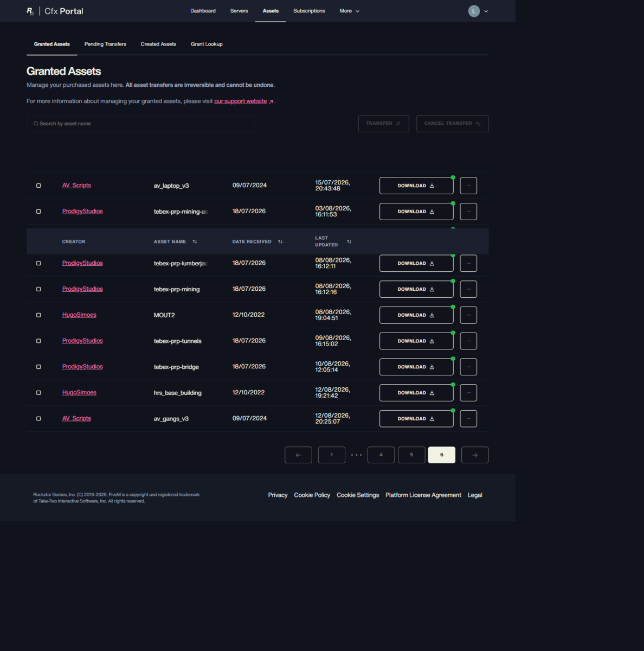Viewport: 644px width, 651px height.
Task: Open Cookie Settings in the footer
Action: 358,495
